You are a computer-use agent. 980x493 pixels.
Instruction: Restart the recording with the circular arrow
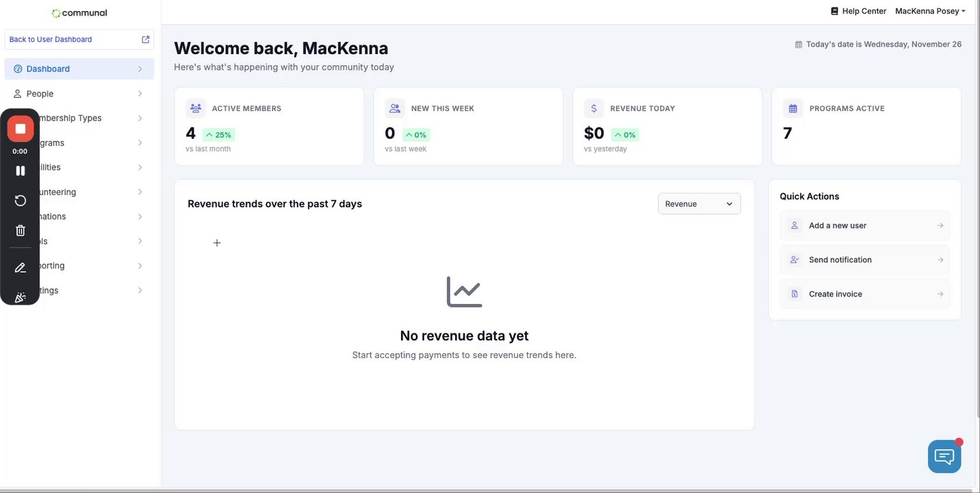pyautogui.click(x=21, y=200)
